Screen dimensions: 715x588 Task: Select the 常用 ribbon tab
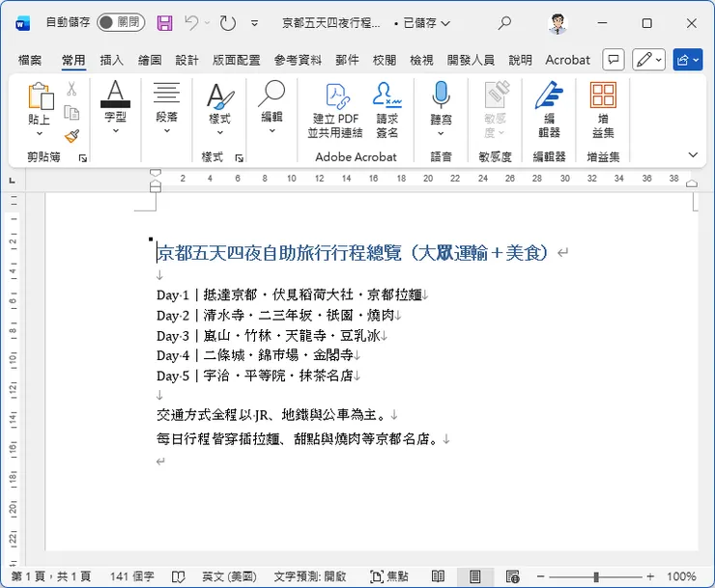(x=73, y=60)
